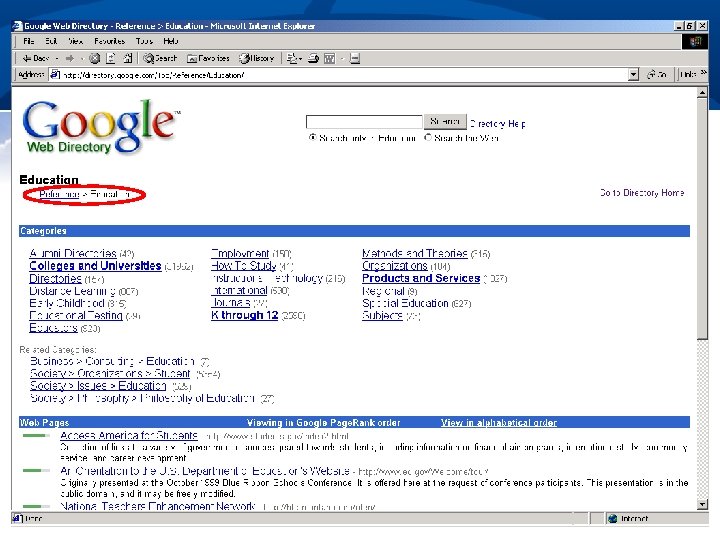Open the Edit button dropdown arrow
The width and height of the screenshot is (720, 540).
tap(342, 58)
